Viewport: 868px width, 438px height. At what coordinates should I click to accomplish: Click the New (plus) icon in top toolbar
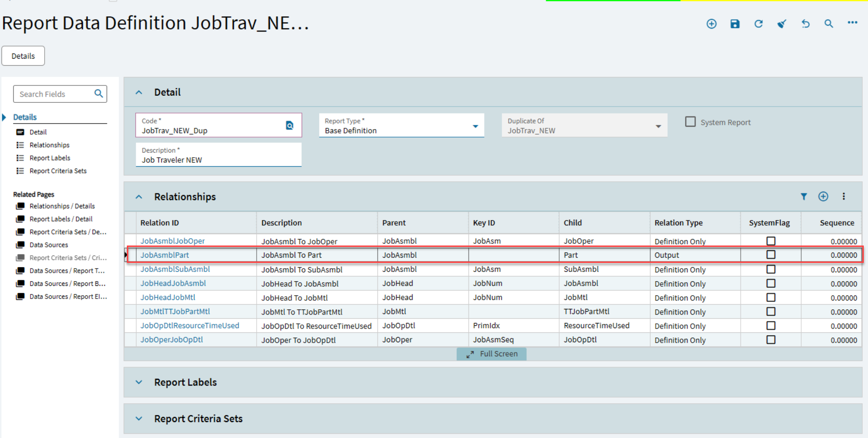pos(712,24)
